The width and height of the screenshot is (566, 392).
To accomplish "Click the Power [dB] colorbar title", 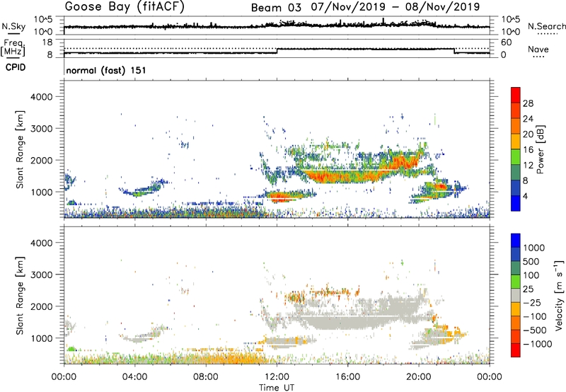I will pyautogui.click(x=540, y=150).
